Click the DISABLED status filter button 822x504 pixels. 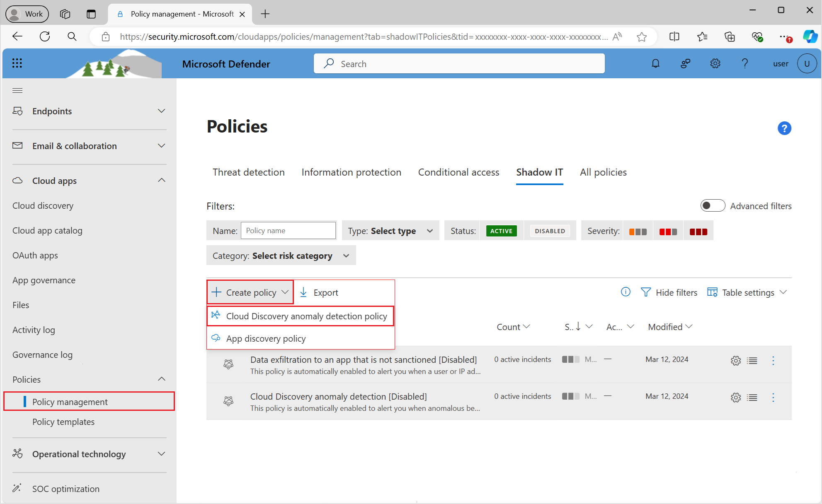coord(550,231)
